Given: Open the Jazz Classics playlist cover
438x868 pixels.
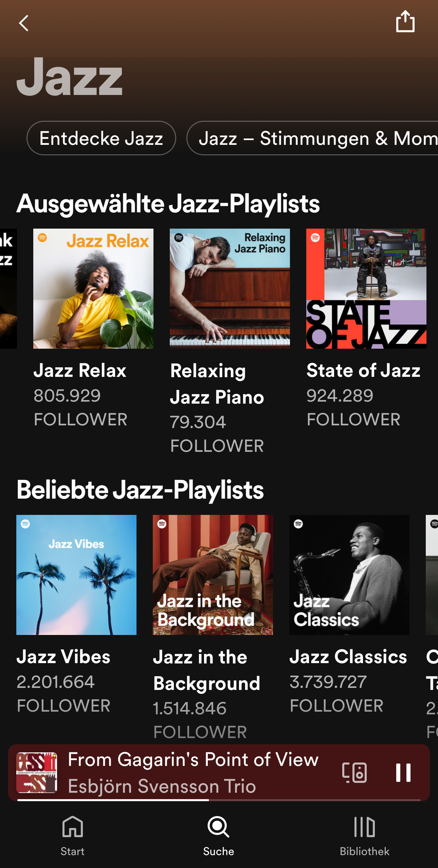Looking at the screenshot, I should (349, 575).
